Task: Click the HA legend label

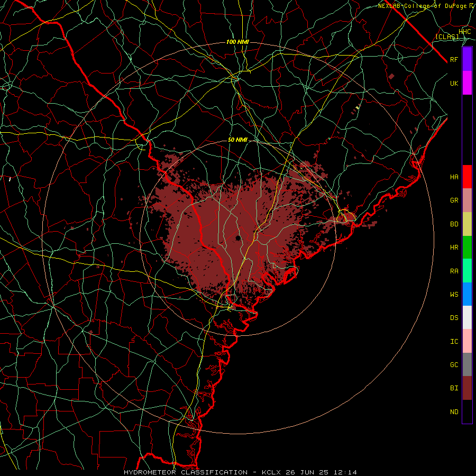Action: [x=454, y=177]
